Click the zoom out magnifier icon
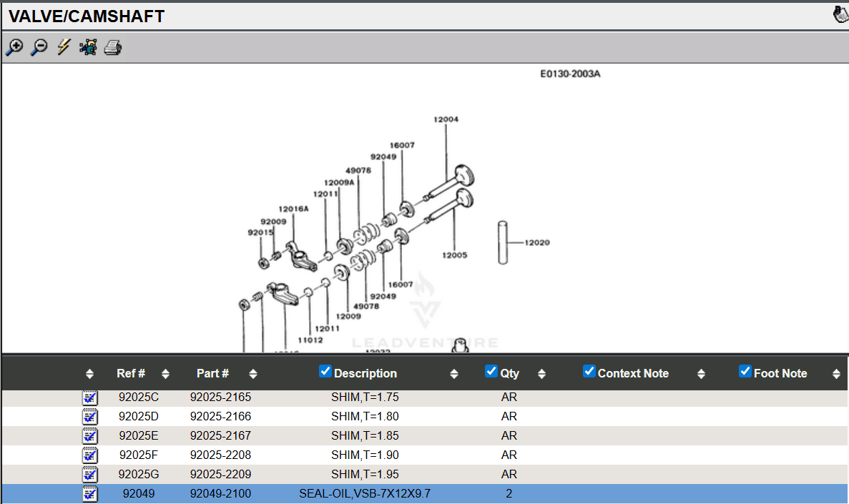Viewport: 849px width, 504px height. (x=39, y=48)
